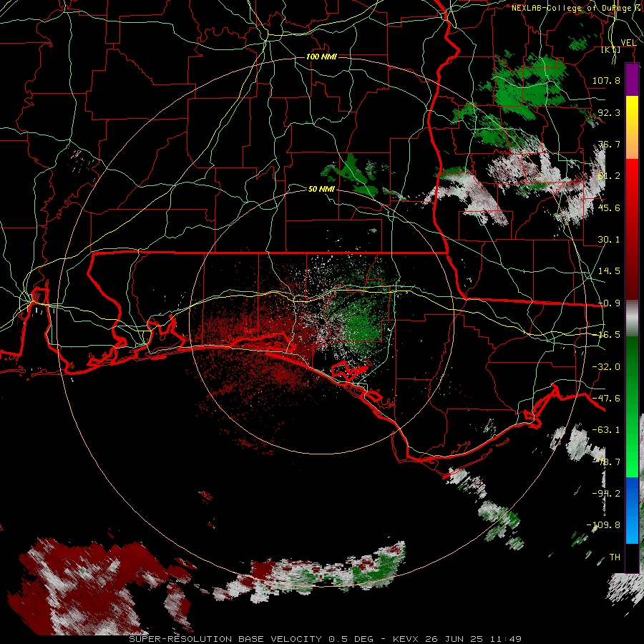Screen dimensions: 644x644
Task: Select the -94.2 value on velocity scale
Action: tap(606, 494)
